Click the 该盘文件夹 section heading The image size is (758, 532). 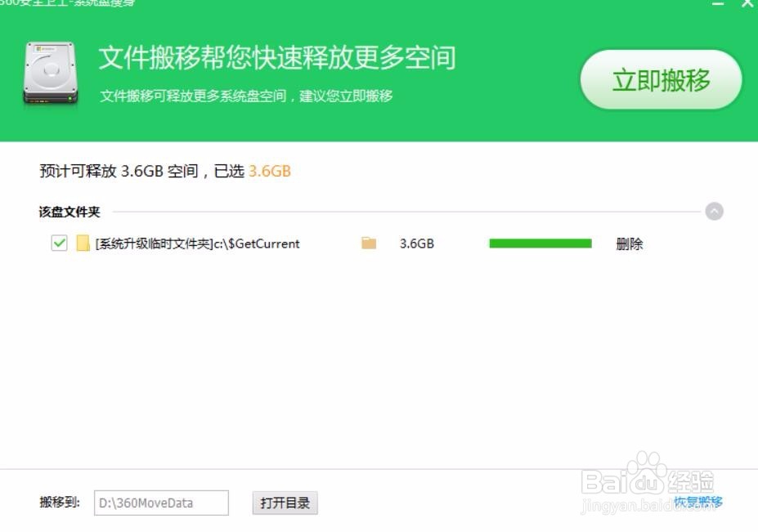70,212
